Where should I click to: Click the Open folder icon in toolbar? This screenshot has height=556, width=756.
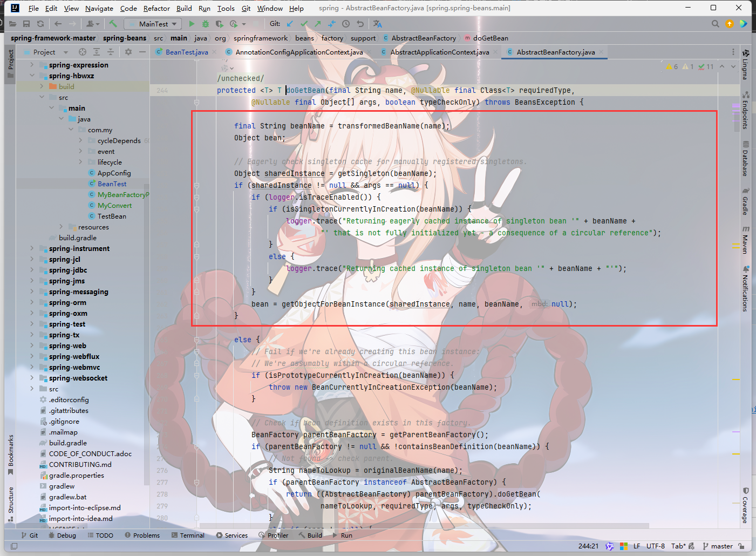pos(12,24)
